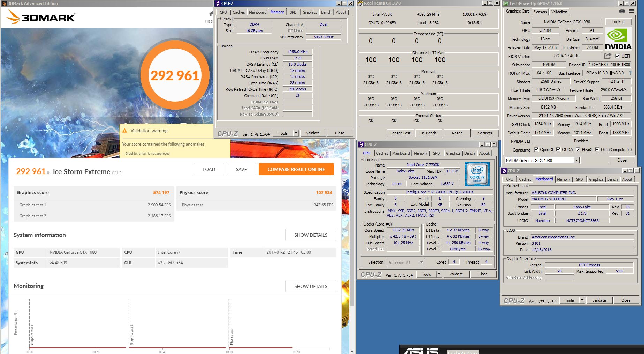The height and width of the screenshot is (354, 644).
Task: Open the Tools dropdown arrow in CPU-Z Memory window
Action: [296, 133]
